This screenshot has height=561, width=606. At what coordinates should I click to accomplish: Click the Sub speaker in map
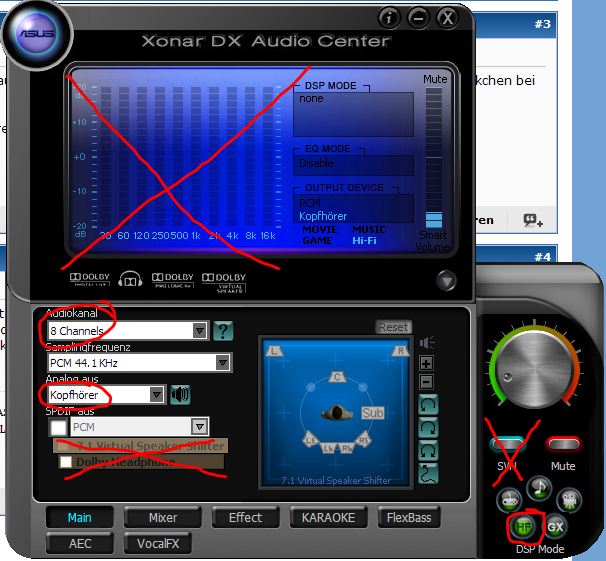pyautogui.click(x=373, y=413)
